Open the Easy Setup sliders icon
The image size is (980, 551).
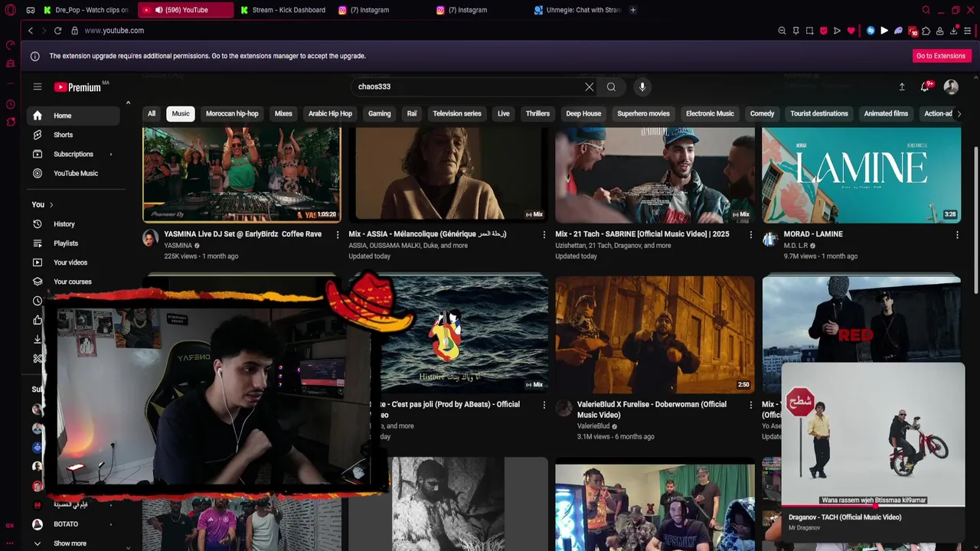click(968, 31)
